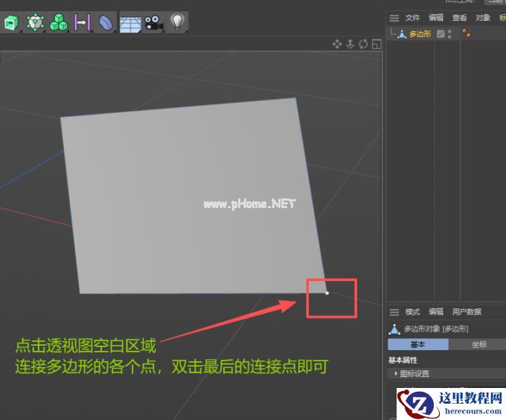Toggle the 多边形 layer color square

[441, 34]
